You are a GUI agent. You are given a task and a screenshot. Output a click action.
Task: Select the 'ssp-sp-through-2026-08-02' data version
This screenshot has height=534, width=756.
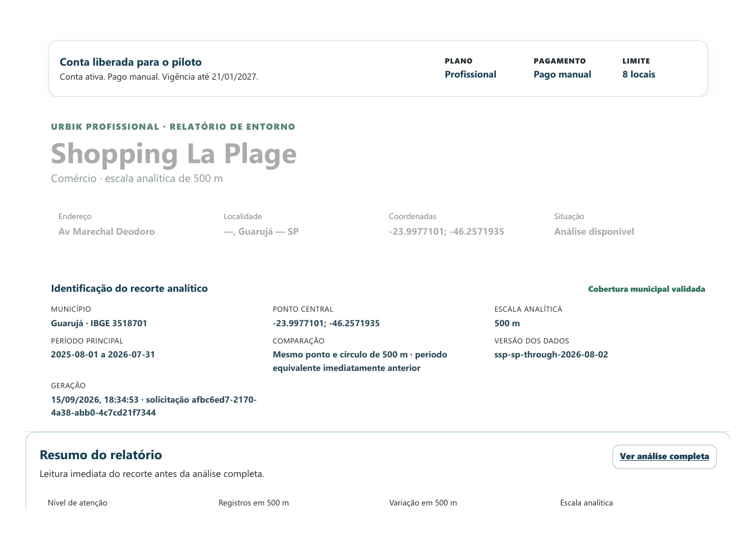point(551,355)
